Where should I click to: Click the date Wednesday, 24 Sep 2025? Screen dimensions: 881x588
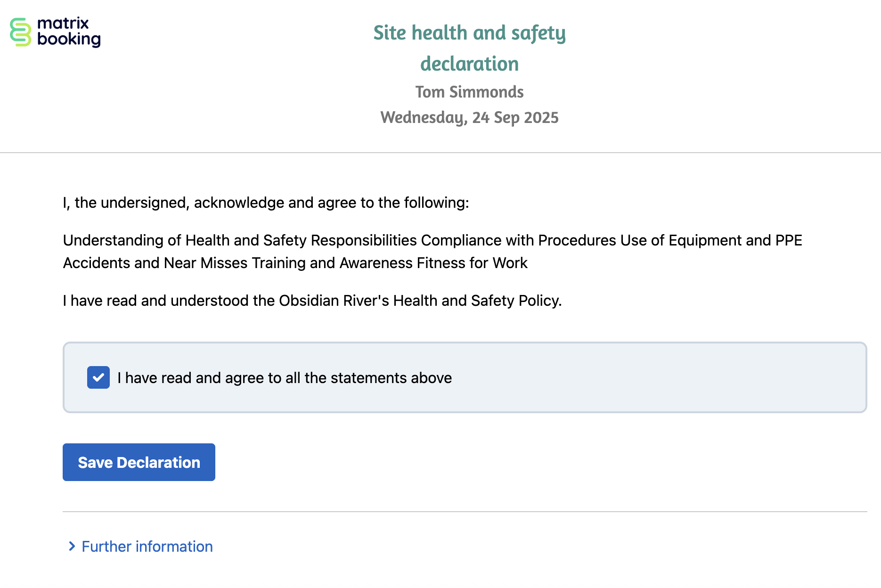469,117
